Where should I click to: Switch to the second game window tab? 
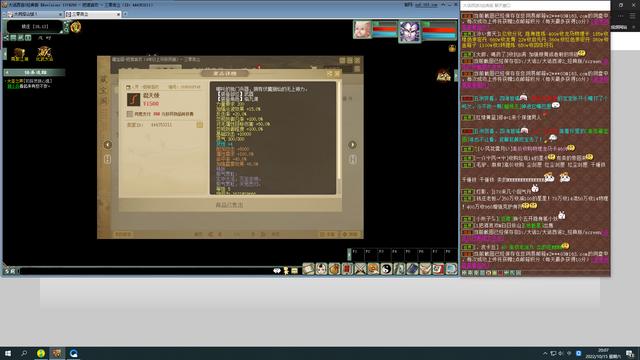(93, 14)
